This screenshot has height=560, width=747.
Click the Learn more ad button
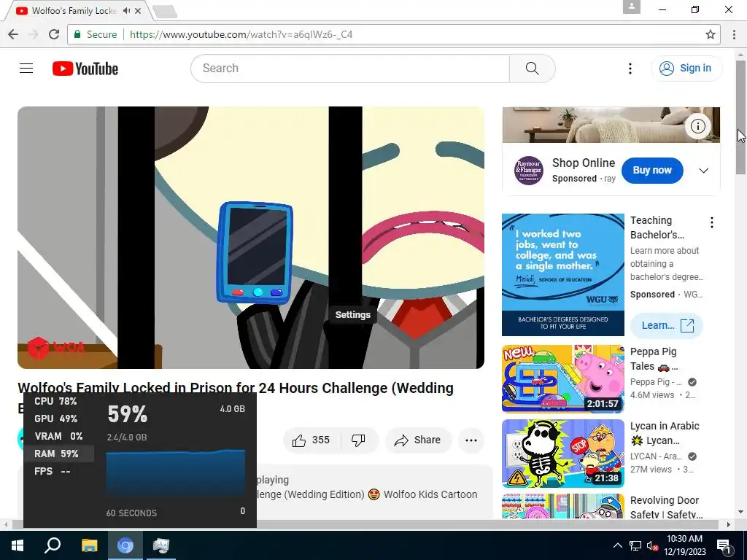click(x=667, y=326)
